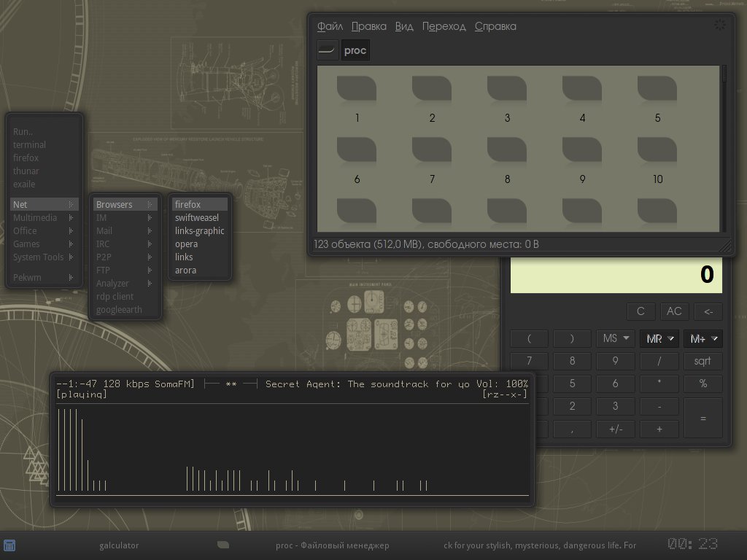Choose firefox in Browsers submenu
Screen dimensions: 747x560
click(200, 204)
